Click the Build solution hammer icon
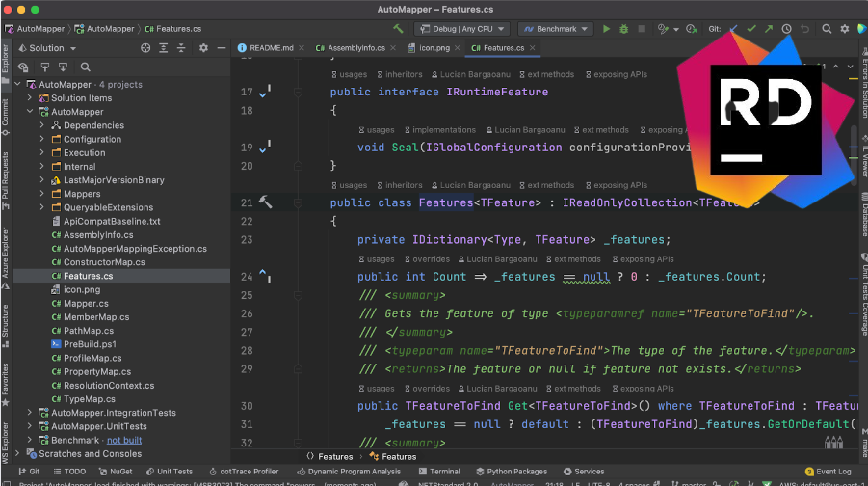 coord(398,28)
